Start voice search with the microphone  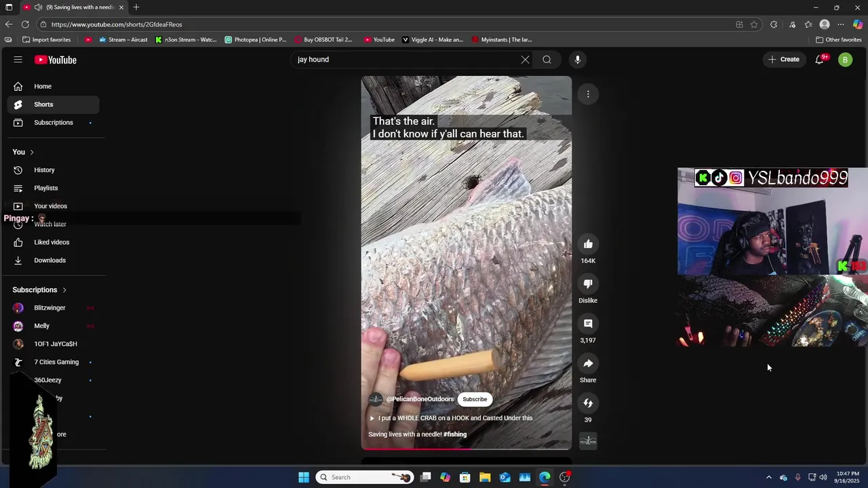coord(578,60)
